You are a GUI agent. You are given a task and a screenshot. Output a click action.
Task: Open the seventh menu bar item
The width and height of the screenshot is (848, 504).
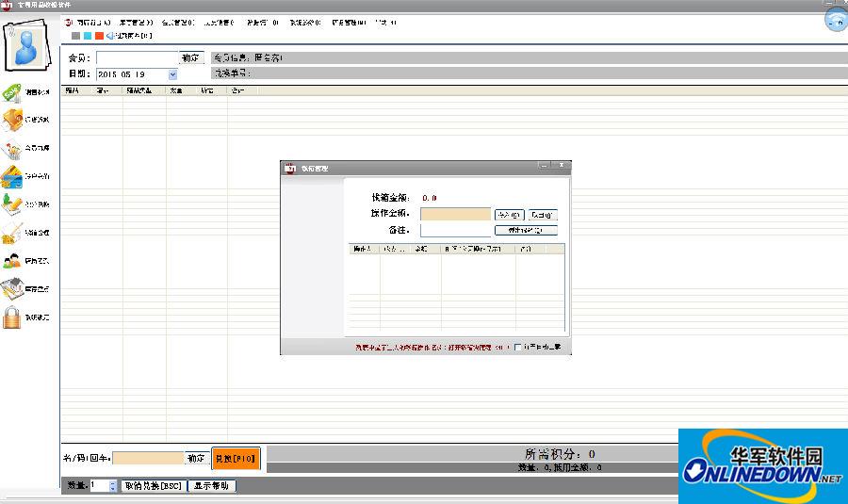[x=349, y=23]
